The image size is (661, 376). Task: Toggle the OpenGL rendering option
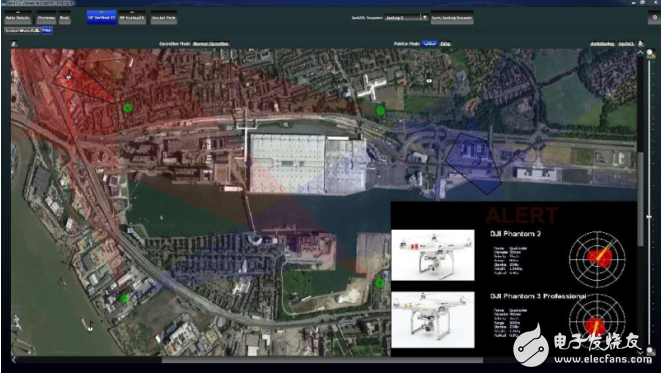coord(626,44)
